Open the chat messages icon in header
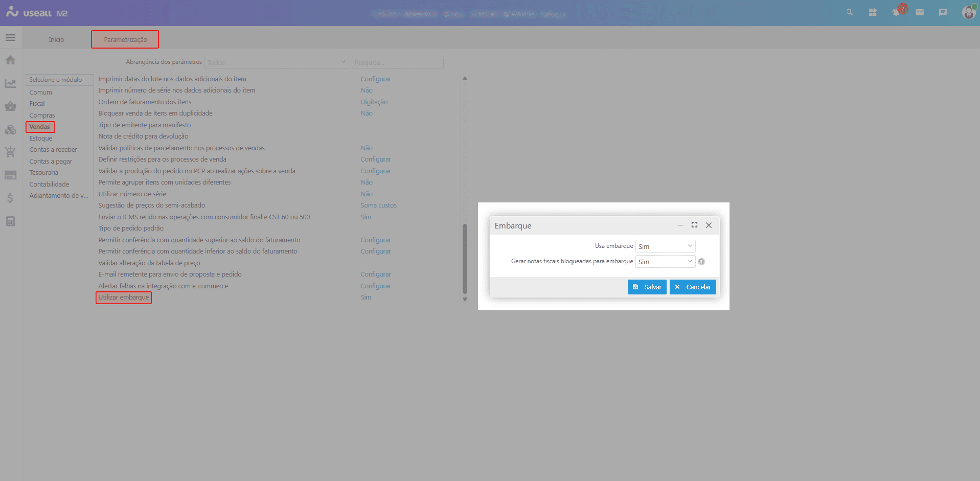Image resolution: width=980 pixels, height=481 pixels. (943, 12)
